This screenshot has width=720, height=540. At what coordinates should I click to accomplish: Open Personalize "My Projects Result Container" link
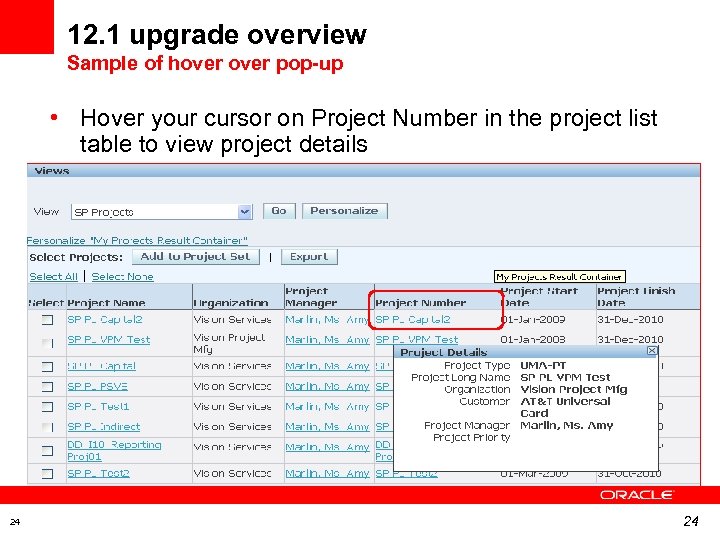tap(137, 241)
